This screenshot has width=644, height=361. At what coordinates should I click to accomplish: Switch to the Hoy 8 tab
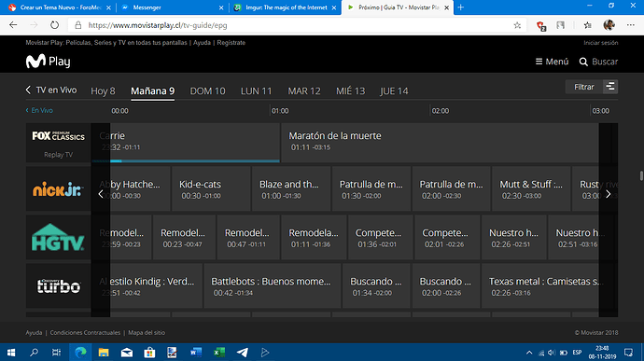pyautogui.click(x=103, y=90)
